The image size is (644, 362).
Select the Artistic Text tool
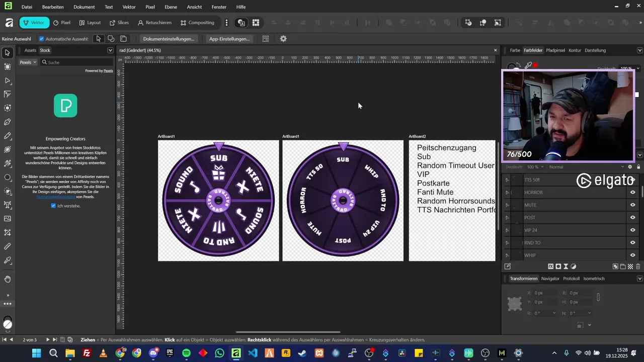tap(8, 205)
